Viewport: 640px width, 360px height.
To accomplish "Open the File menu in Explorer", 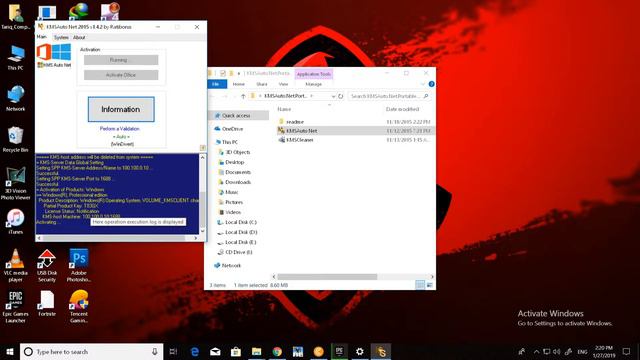I will [216, 84].
